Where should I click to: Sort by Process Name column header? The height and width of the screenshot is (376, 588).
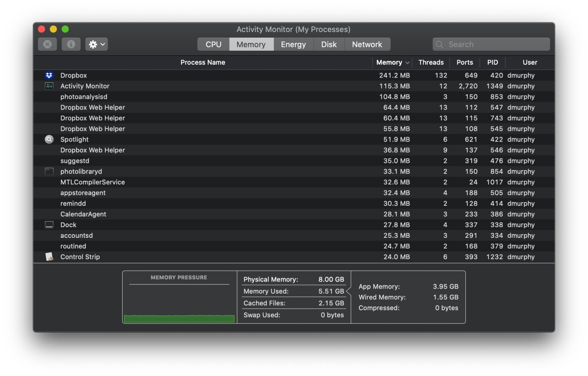(203, 62)
